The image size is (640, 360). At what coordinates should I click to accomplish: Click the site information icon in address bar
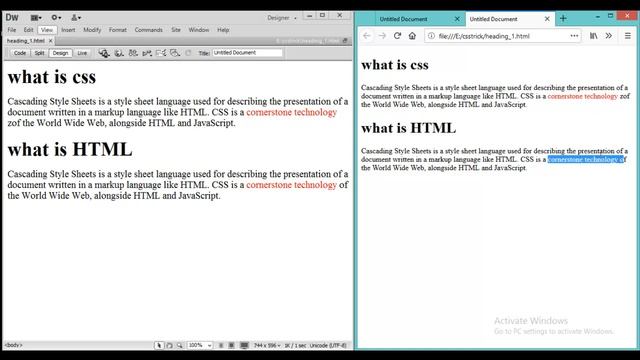[x=431, y=36]
